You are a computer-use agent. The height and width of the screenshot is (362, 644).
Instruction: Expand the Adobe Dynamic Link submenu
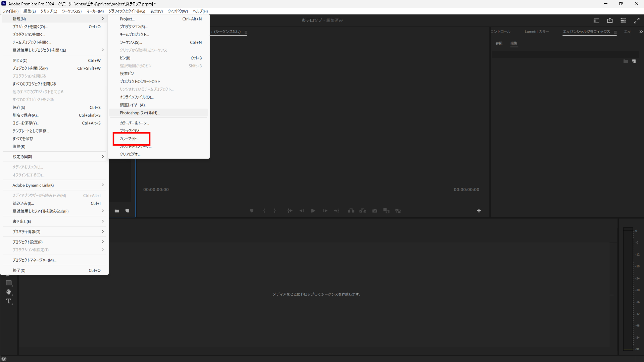[x=54, y=185]
